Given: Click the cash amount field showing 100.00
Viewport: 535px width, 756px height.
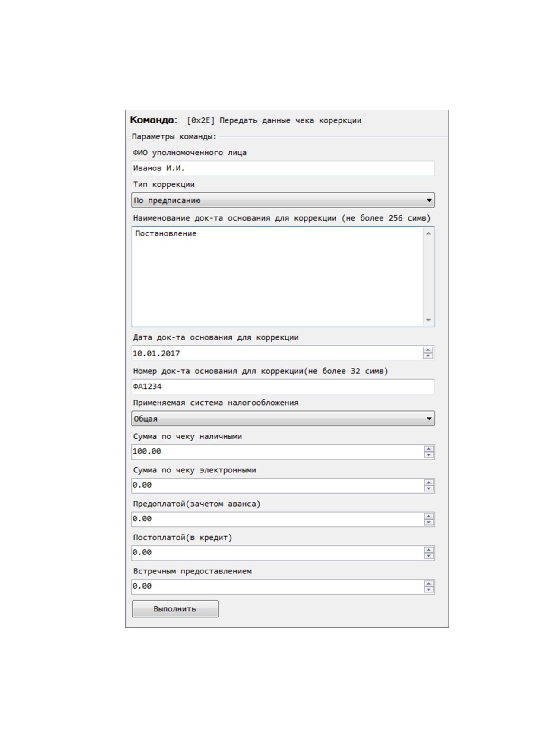Looking at the screenshot, I should coord(277,452).
